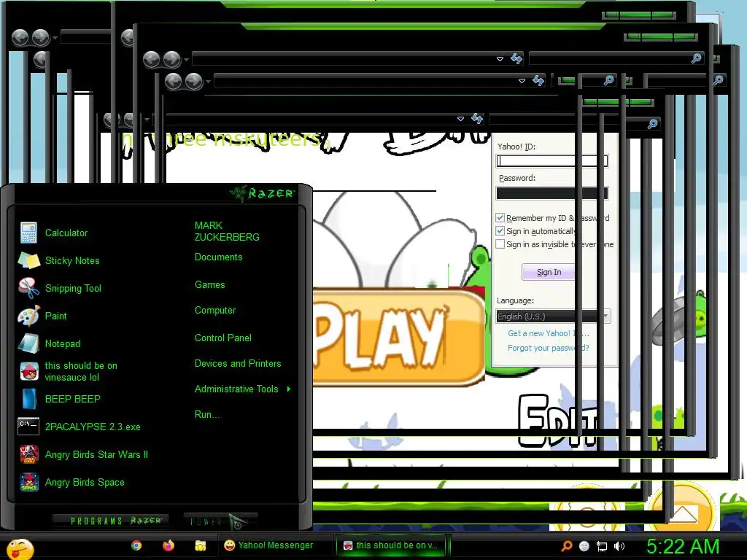This screenshot has width=747, height=560.
Task: Open Games from start menu
Action: point(209,285)
